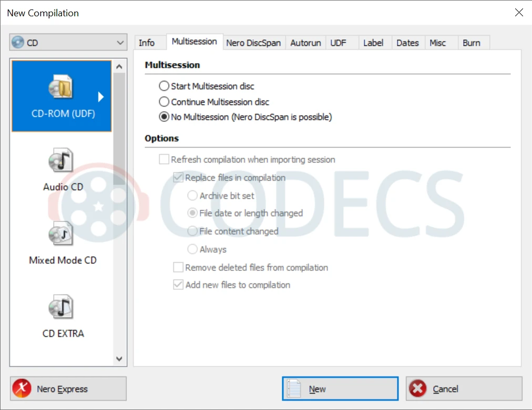The image size is (532, 410).
Task: Select Start Multisession disc option
Action: pos(164,86)
